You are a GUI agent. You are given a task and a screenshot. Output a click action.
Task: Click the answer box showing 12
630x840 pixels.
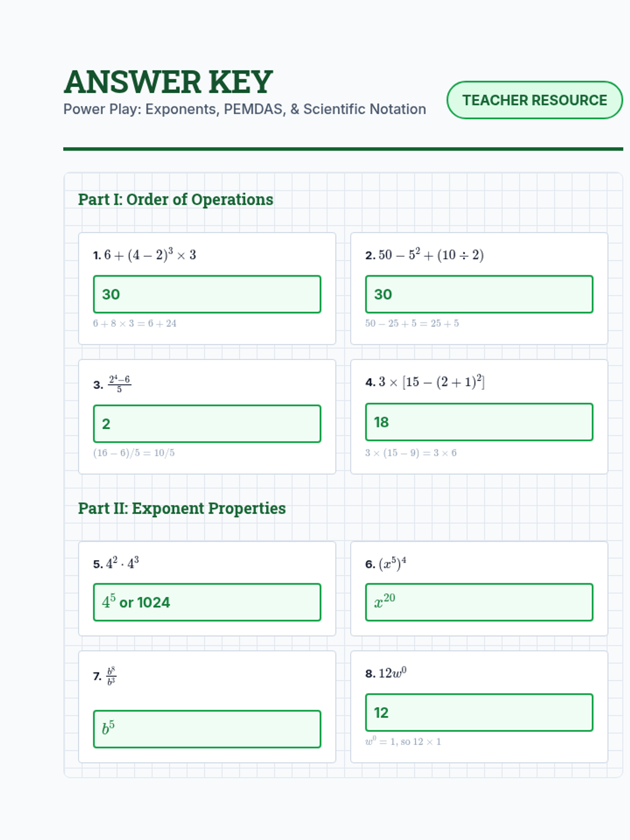[479, 712]
